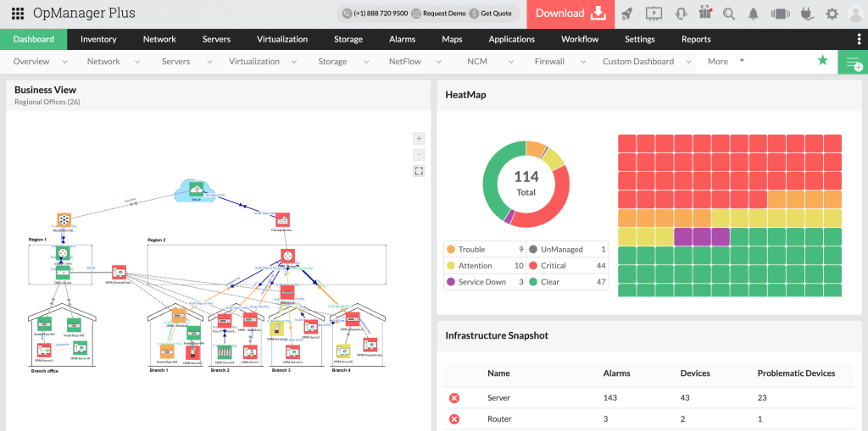Click the user avatar icon
This screenshot has height=431, width=868.
856,14
